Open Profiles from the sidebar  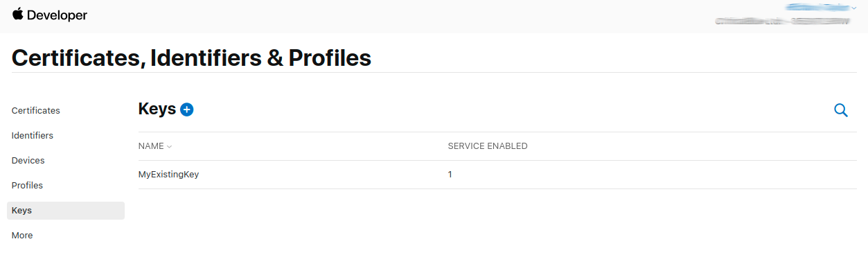click(x=28, y=185)
